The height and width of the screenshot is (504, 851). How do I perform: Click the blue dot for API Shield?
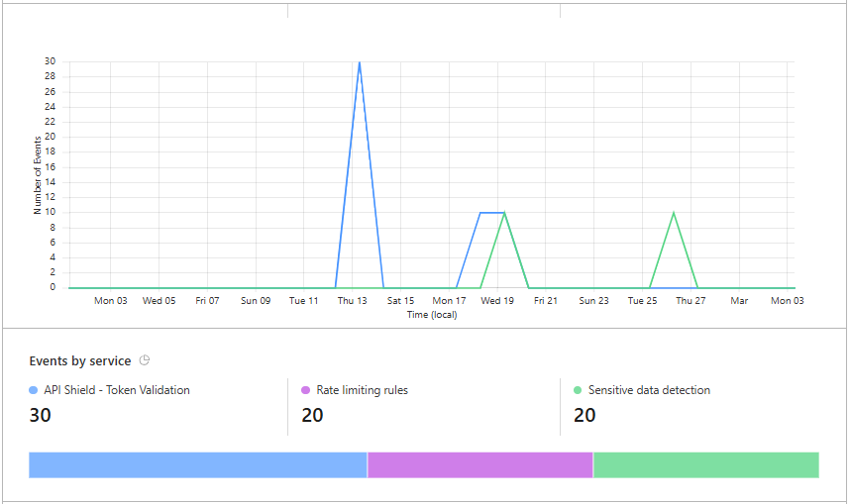click(x=34, y=390)
